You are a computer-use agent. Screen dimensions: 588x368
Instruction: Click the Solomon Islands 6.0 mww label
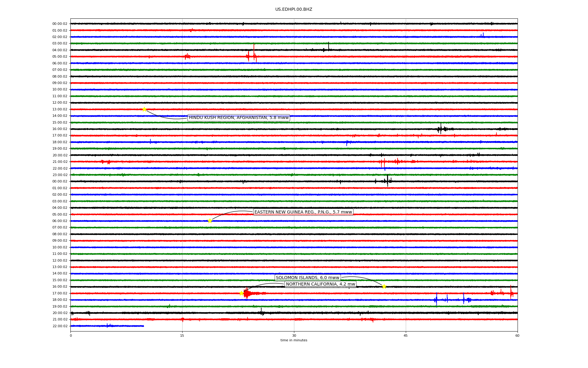(307, 278)
